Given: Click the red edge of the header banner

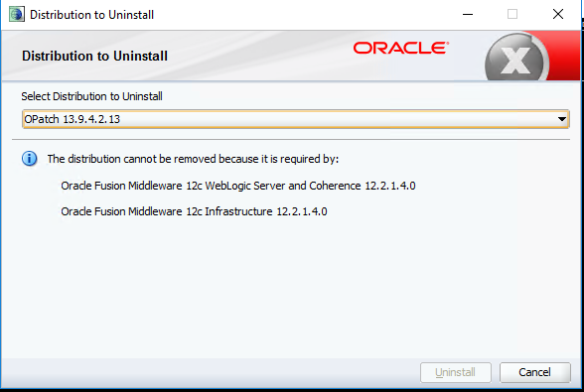Looking at the screenshot, I should point(565,56).
